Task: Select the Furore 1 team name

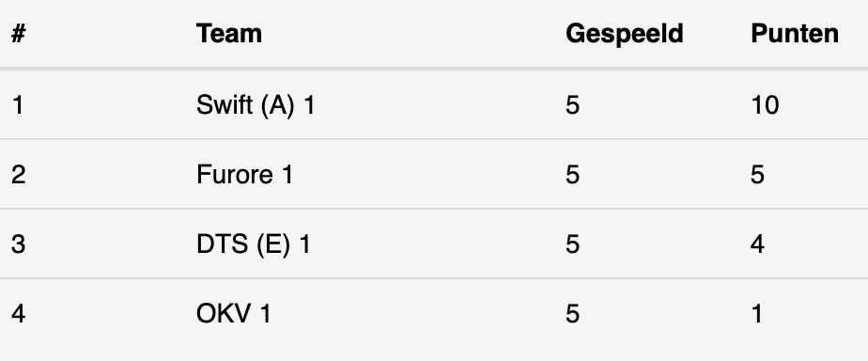Action: point(244,175)
